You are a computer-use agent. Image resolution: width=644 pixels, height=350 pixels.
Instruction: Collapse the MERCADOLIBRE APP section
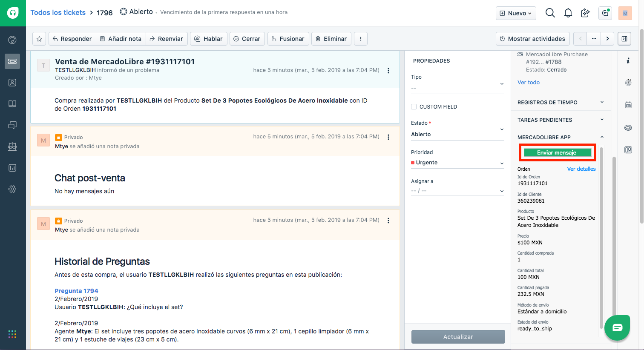[x=561, y=137]
